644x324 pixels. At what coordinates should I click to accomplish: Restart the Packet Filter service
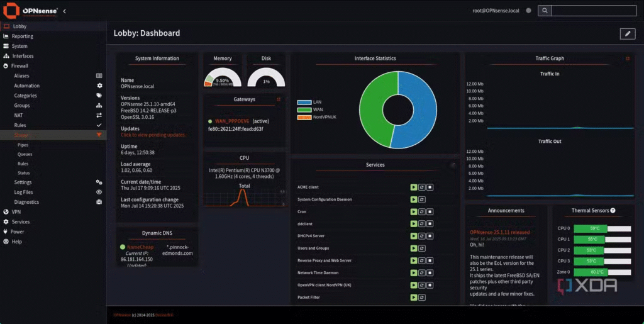pos(422,297)
